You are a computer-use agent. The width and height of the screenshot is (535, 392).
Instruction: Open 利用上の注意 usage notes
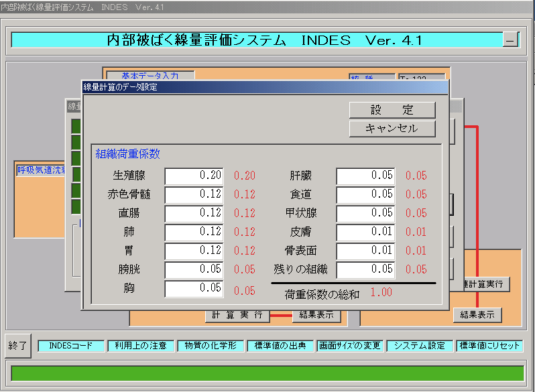(x=141, y=346)
